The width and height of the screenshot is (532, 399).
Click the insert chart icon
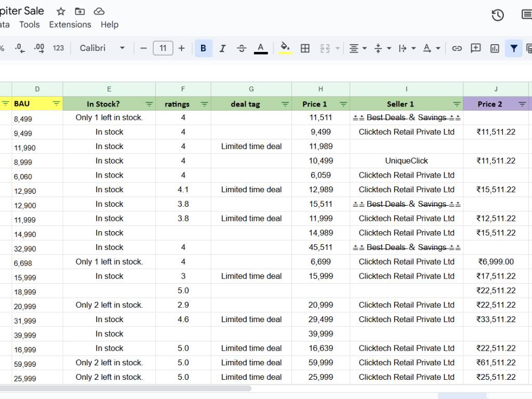[495, 48]
